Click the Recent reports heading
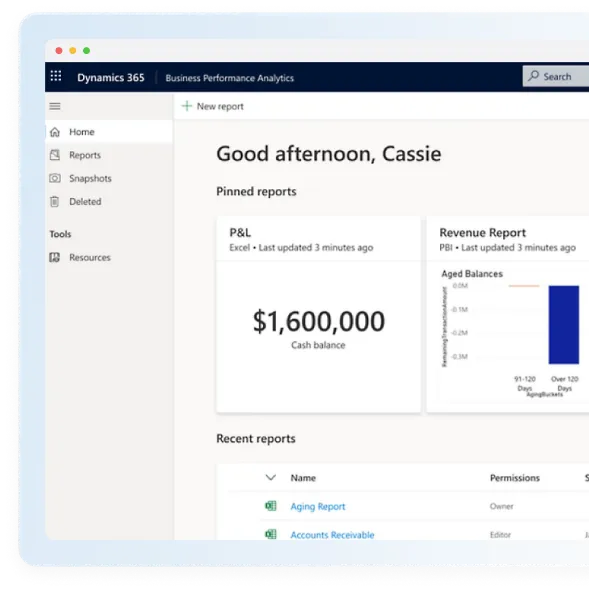The image size is (589, 591). (x=256, y=439)
